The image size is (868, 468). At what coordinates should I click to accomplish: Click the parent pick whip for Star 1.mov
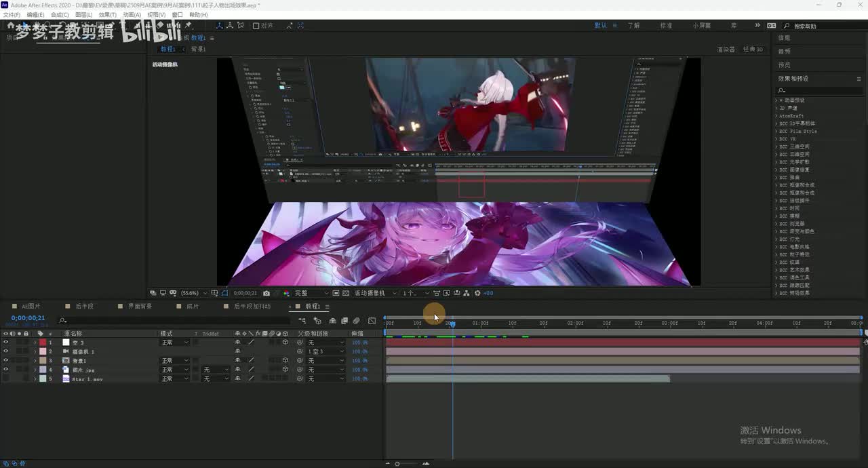[x=300, y=378]
